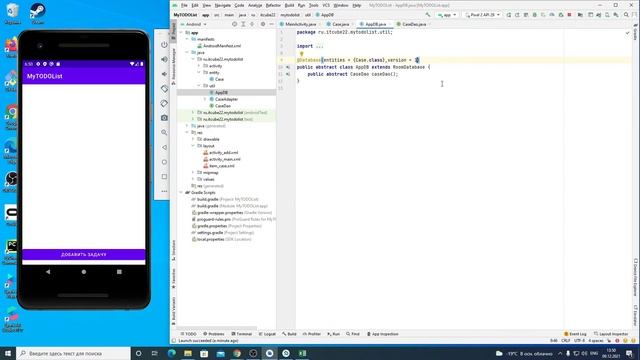
Task: Open emulator extended controls (three dots)
Action: pyautogui.click(x=164, y=191)
